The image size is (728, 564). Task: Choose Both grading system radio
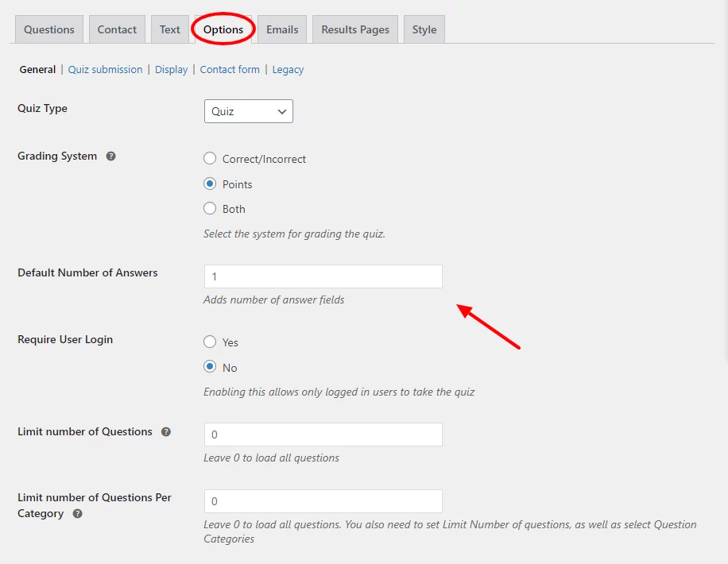[210, 208]
